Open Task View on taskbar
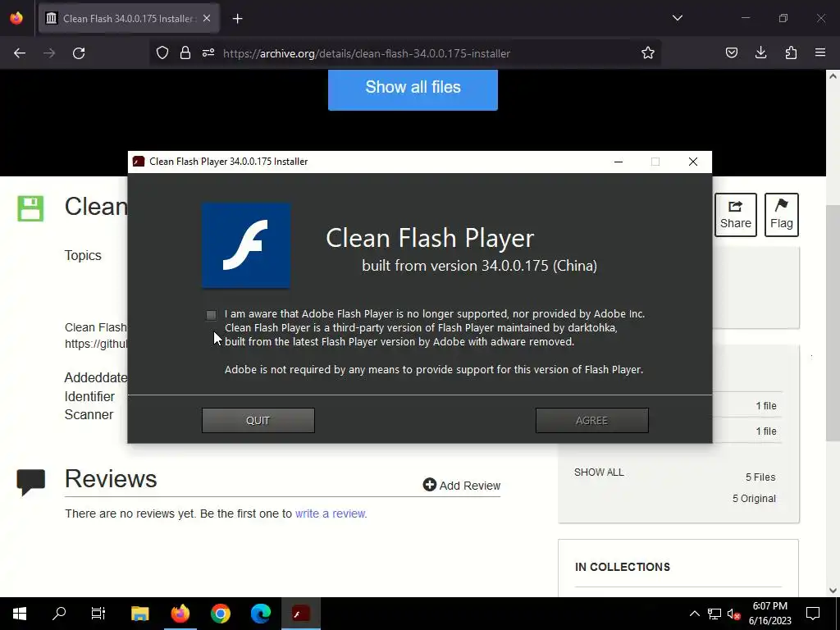Image resolution: width=840 pixels, height=630 pixels. click(98, 614)
